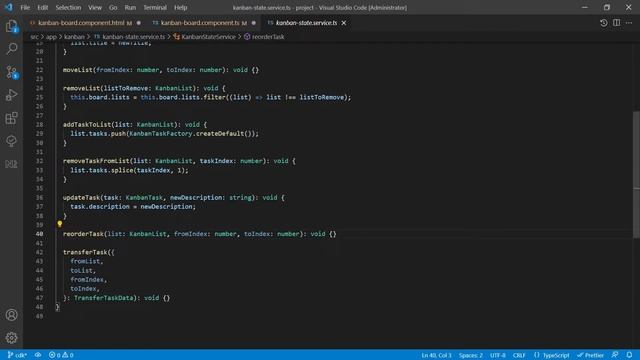This screenshot has width=640, height=360.
Task: Open the Help menu
Action: pyautogui.click(x=180, y=7)
